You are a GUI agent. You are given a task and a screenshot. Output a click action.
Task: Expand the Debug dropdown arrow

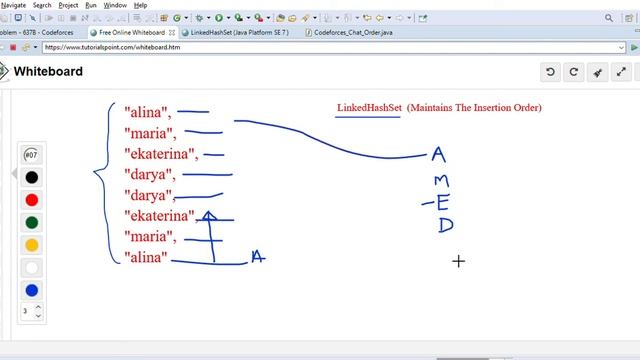coord(209,18)
